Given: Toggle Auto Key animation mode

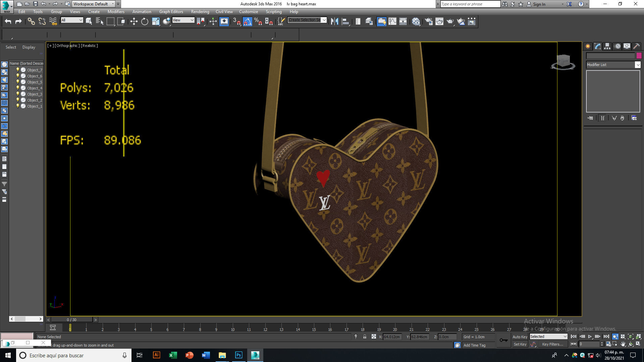Looking at the screenshot, I should 520,337.
